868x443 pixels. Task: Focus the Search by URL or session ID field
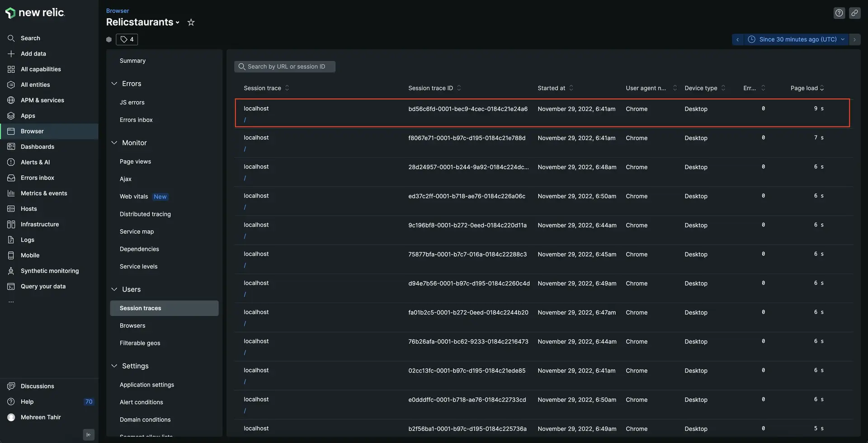pos(285,67)
